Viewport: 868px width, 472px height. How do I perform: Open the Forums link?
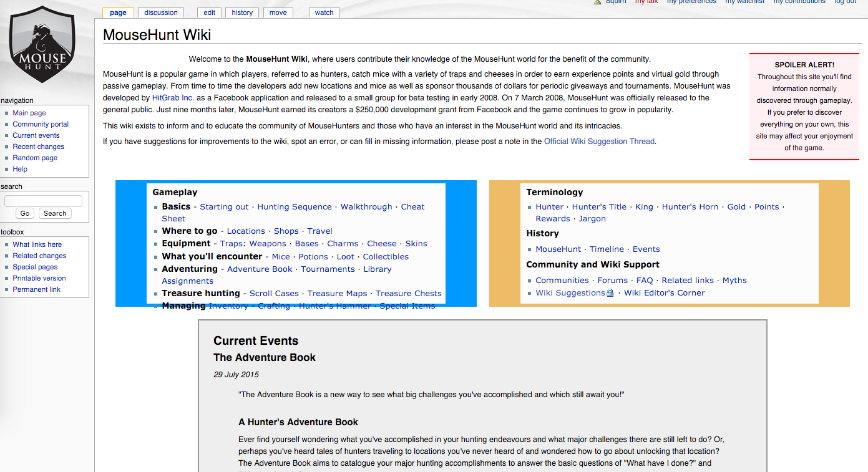tap(613, 281)
